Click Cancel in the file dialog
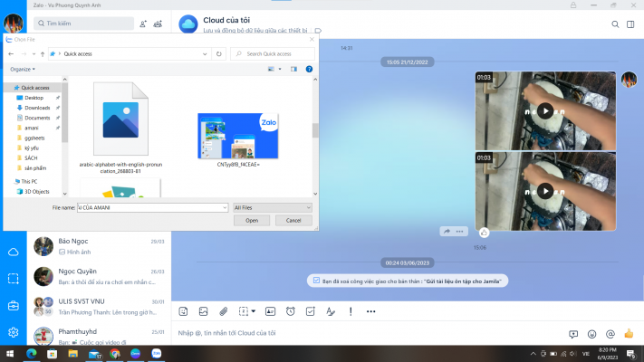 pos(293,221)
